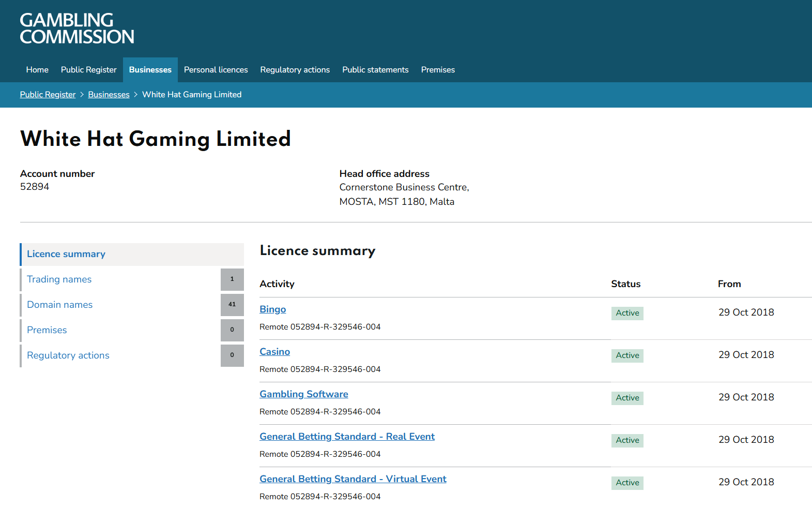Select the Businesses navigation tab

(150, 70)
